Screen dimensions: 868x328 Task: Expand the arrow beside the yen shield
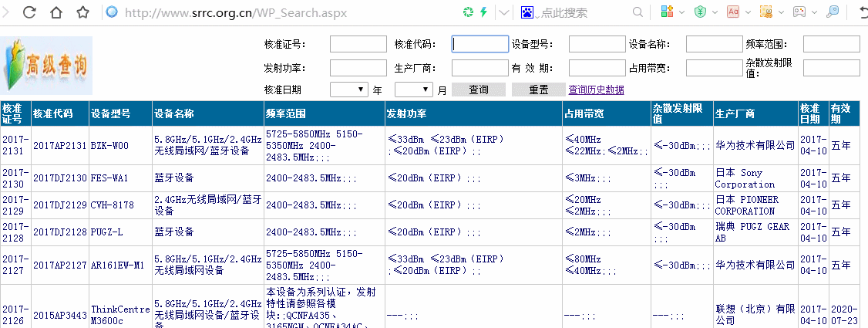(715, 12)
